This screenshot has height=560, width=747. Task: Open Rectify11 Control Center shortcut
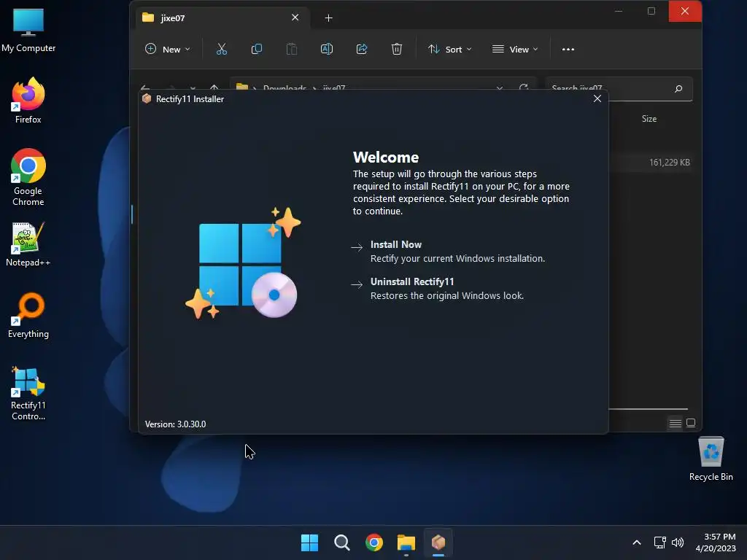28,394
